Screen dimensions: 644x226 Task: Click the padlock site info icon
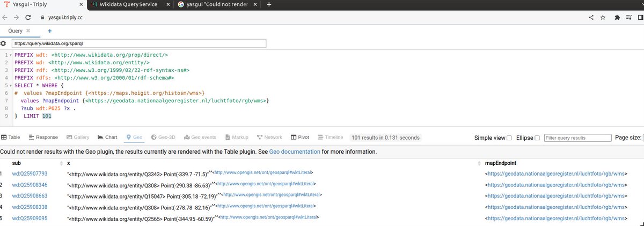(x=42, y=17)
